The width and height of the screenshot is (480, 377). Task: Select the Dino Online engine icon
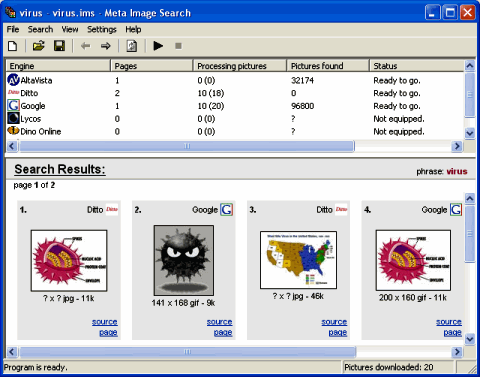pos(13,130)
